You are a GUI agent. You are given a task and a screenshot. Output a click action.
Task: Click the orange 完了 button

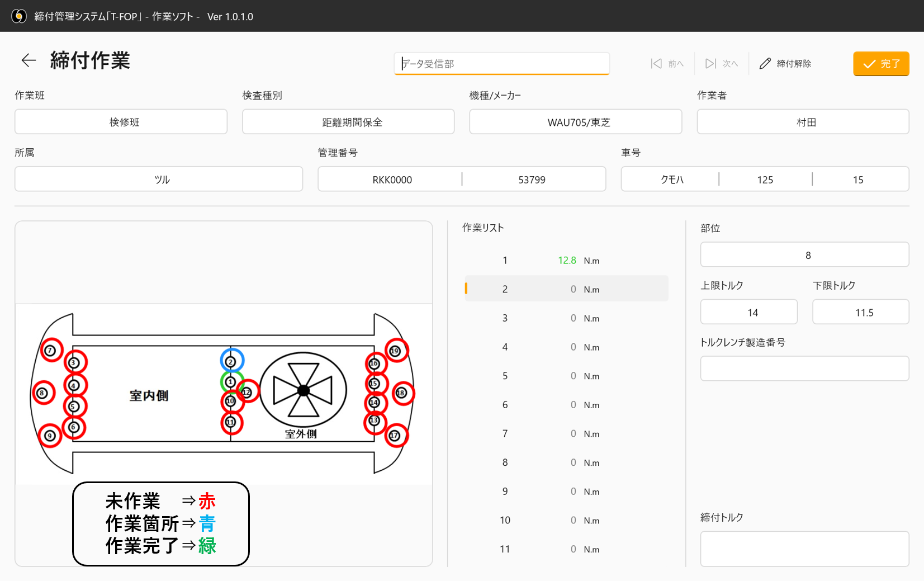click(x=881, y=64)
